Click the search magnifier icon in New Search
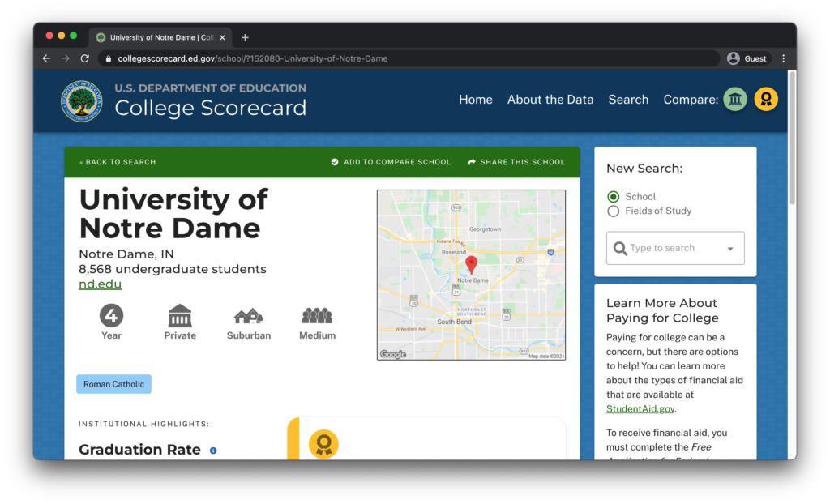The width and height of the screenshot is (830, 504). (x=620, y=248)
